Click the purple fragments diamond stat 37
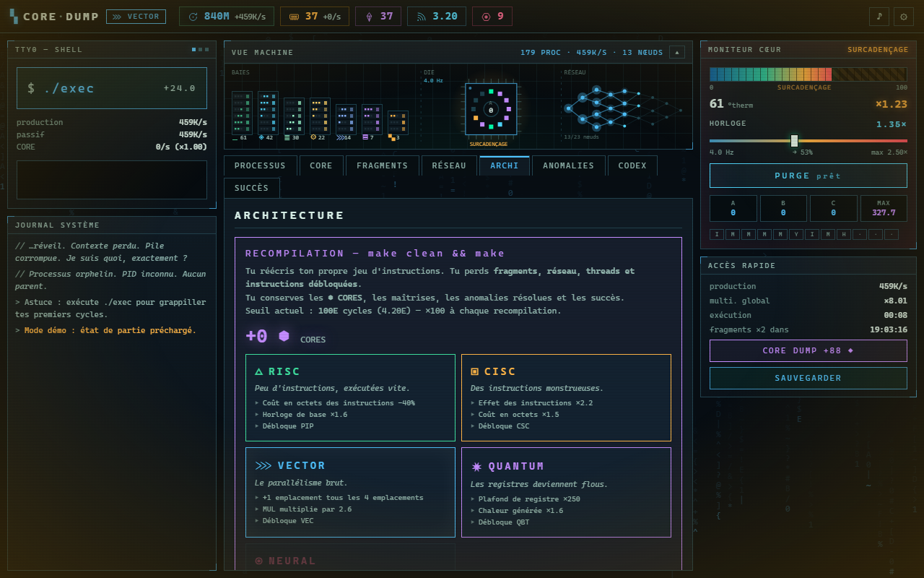924x578 pixels. click(378, 16)
